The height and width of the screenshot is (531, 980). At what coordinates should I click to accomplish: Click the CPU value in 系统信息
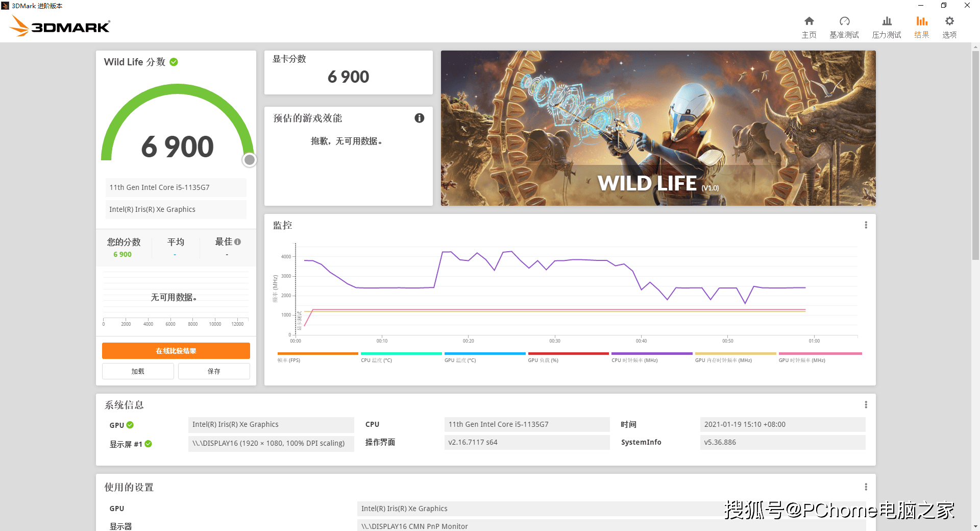(x=527, y=424)
